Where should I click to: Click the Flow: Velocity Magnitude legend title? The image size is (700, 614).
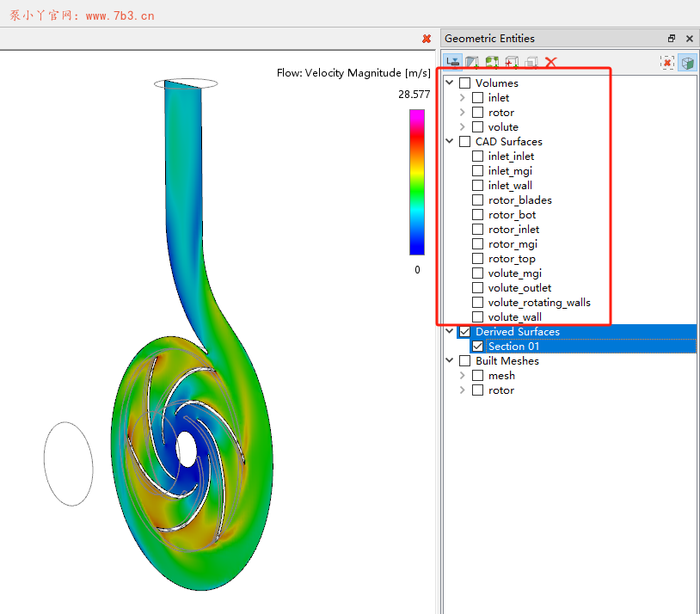tap(353, 73)
